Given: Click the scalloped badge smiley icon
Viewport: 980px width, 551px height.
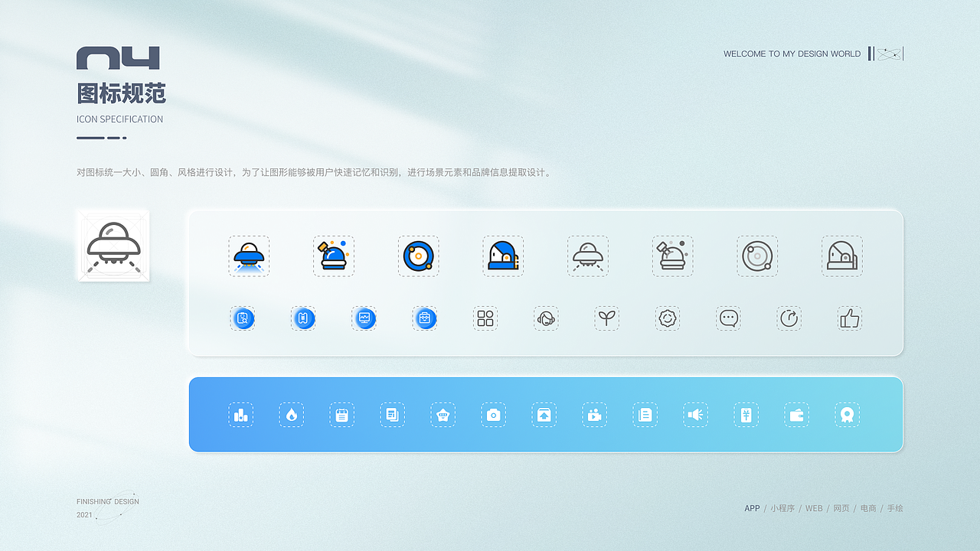Looking at the screenshot, I should tap(668, 318).
